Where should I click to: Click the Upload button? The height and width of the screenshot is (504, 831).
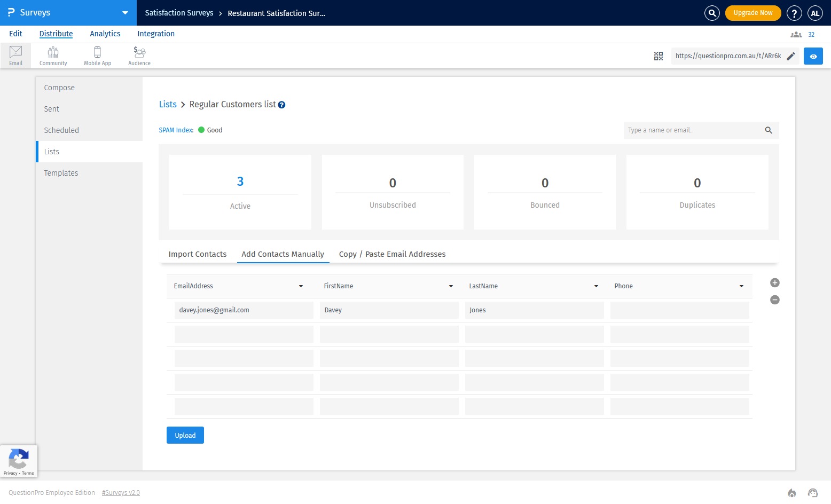[185, 435]
